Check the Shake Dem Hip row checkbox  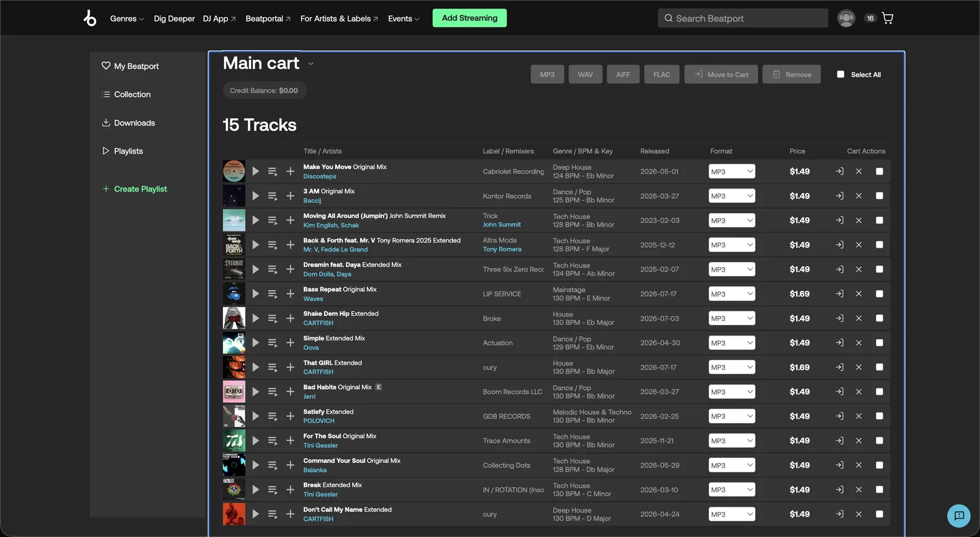click(x=880, y=318)
